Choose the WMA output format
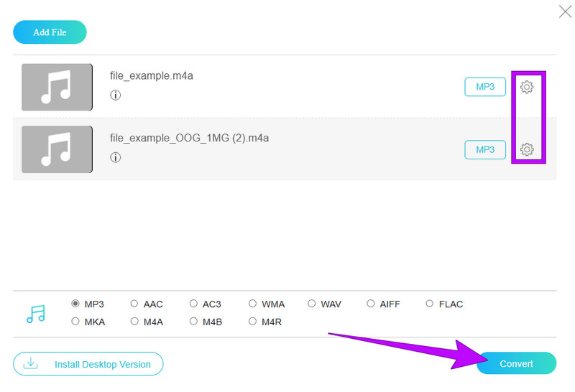The width and height of the screenshot is (575, 392). [252, 304]
